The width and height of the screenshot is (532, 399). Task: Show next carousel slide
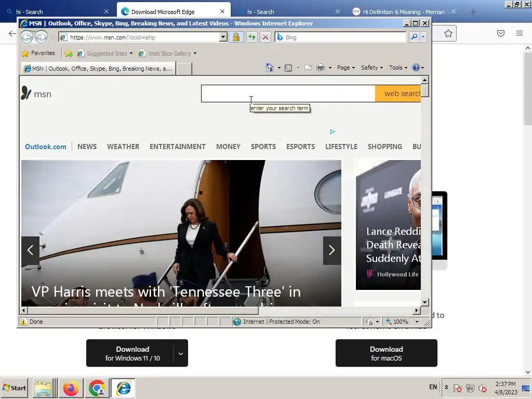click(332, 250)
